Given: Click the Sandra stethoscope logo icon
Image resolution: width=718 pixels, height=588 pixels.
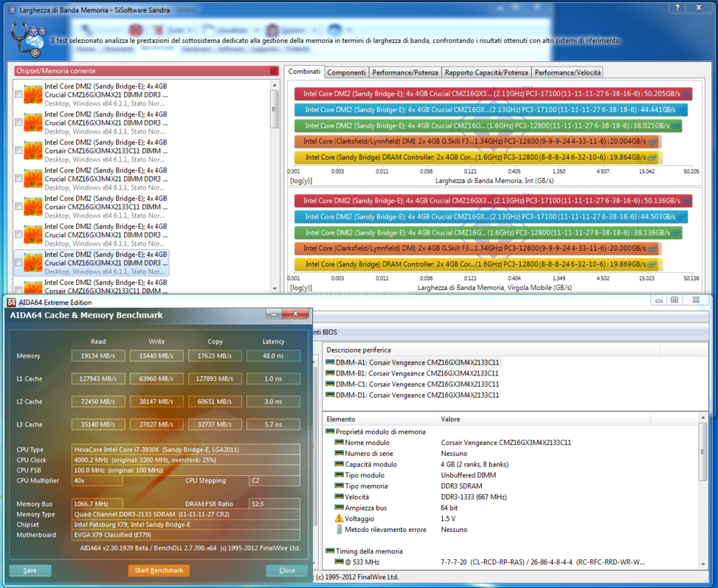Looking at the screenshot, I should coord(29,40).
